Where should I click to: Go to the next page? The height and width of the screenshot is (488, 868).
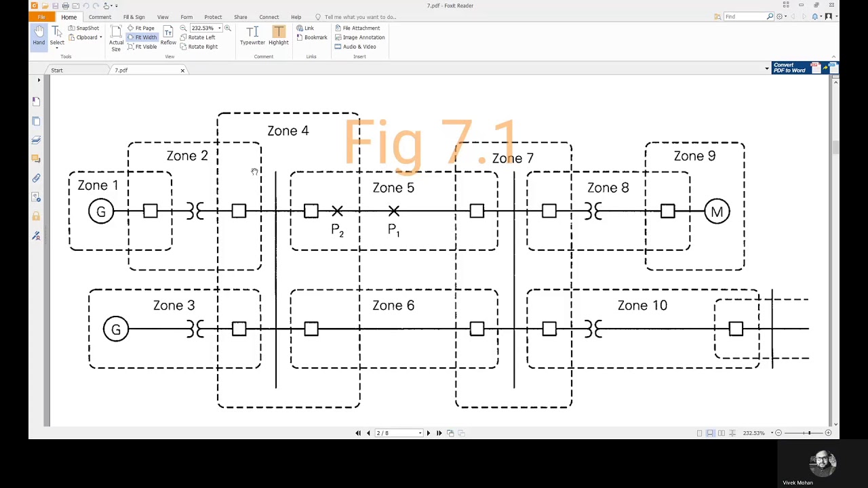[428, 433]
